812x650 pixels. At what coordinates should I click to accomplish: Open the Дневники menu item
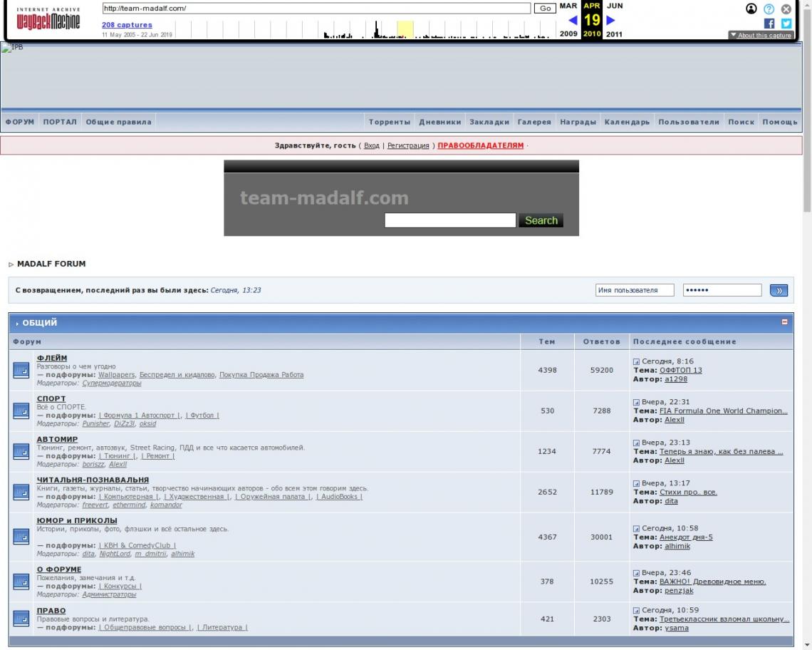click(439, 122)
